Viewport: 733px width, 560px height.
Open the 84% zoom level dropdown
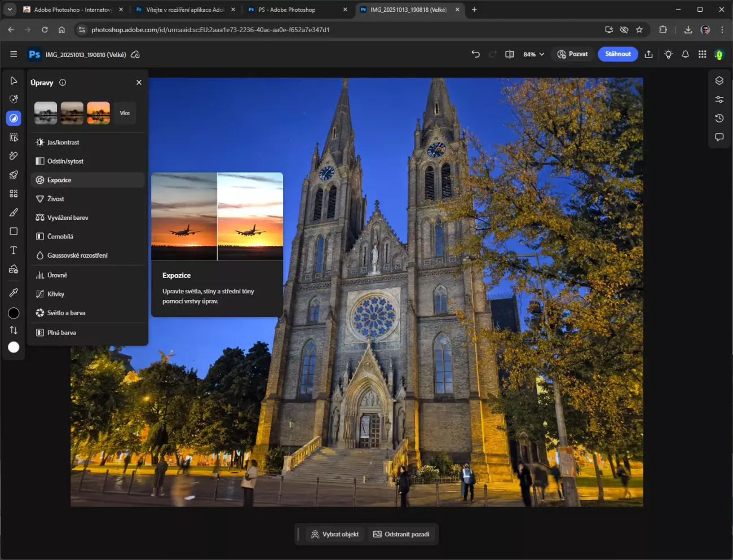point(533,54)
